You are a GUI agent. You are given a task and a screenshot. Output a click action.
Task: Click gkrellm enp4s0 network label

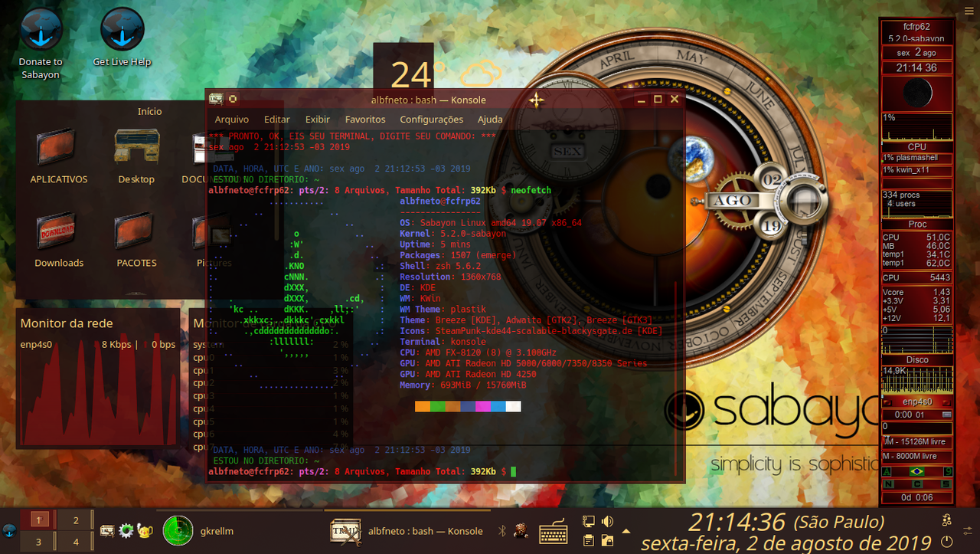click(916, 402)
